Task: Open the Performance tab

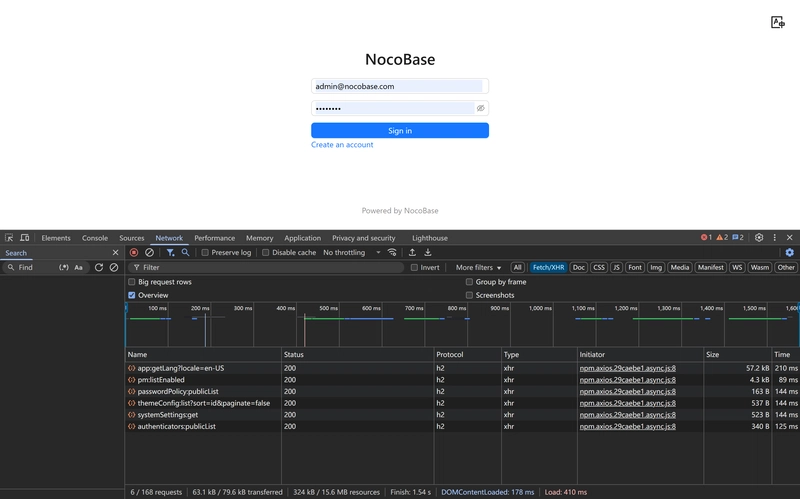Action: coord(214,238)
